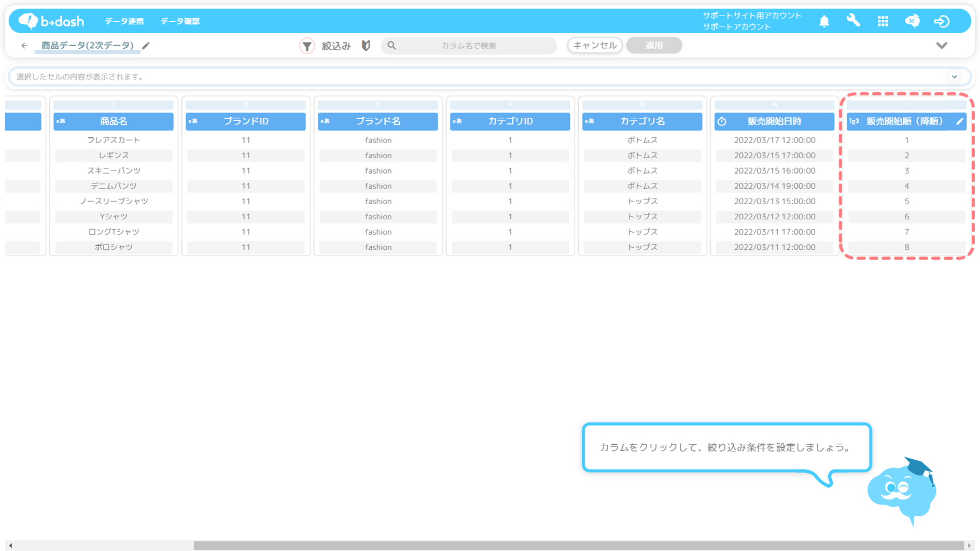980x551 pixels.
Task: Click the filter funnel icon
Action: coord(307,46)
